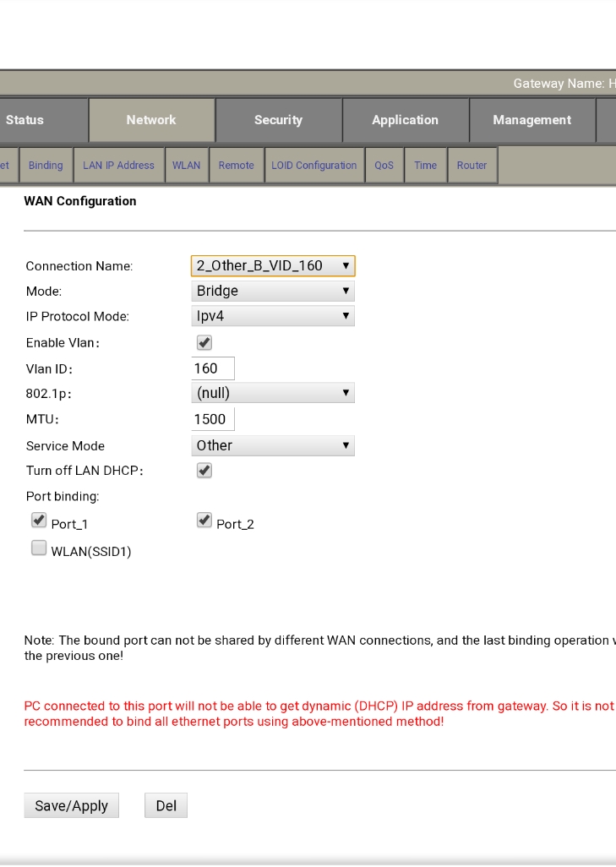The image size is (616, 867).
Task: Select the LOID Configuration submenu
Action: coord(313,166)
